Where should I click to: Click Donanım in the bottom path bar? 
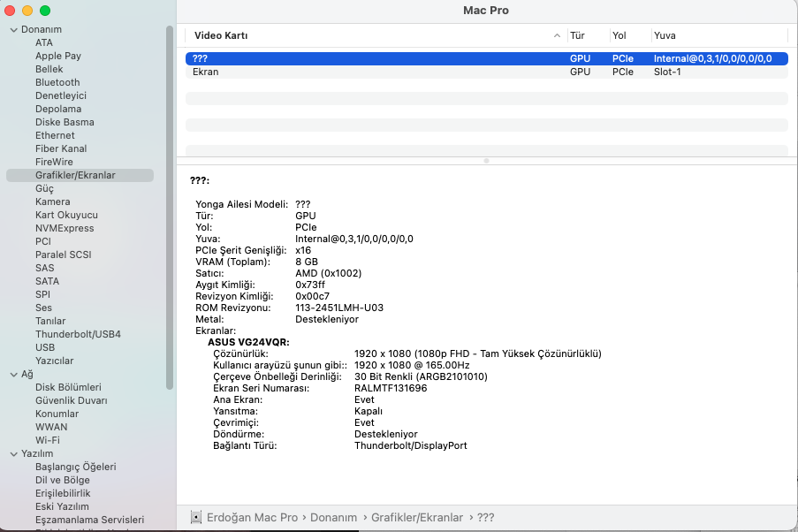click(333, 517)
